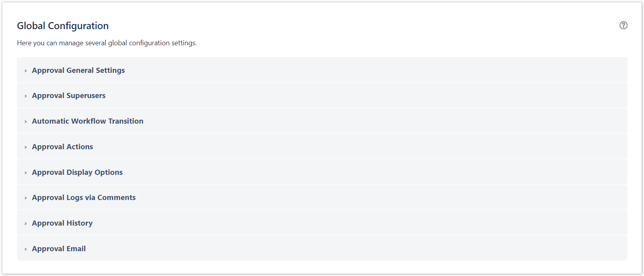The image size is (644, 276).
Task: Click the chevron beside Automatic Workflow Transition
Action: (26, 122)
